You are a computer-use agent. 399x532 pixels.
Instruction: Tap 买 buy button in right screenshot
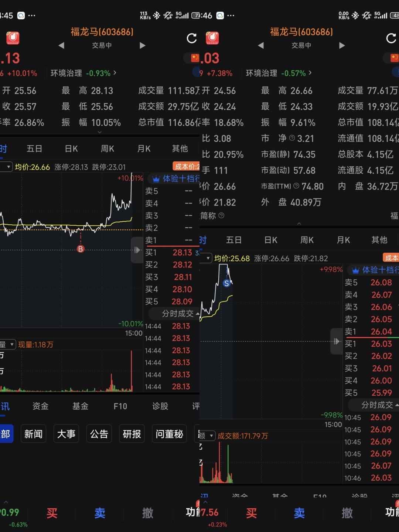[x=252, y=513]
